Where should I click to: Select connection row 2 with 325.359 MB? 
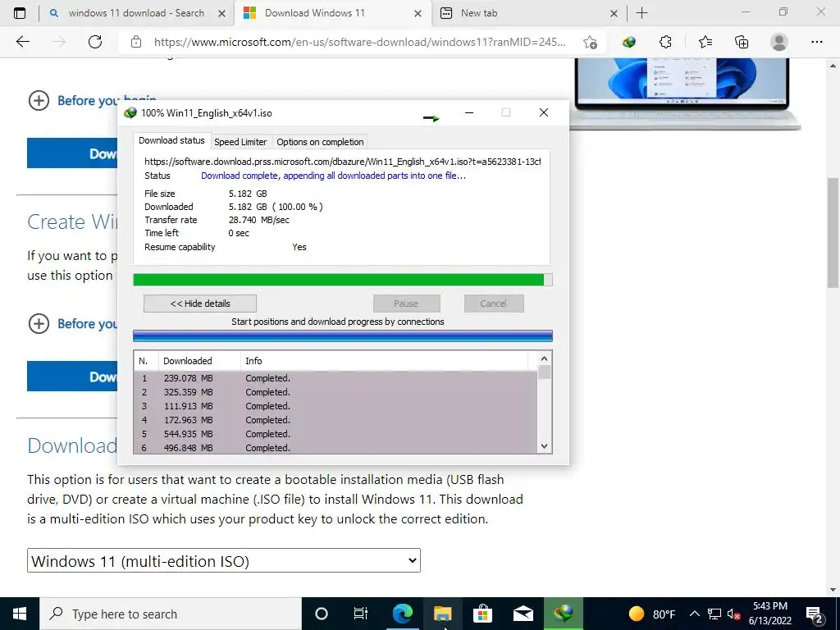(x=336, y=392)
